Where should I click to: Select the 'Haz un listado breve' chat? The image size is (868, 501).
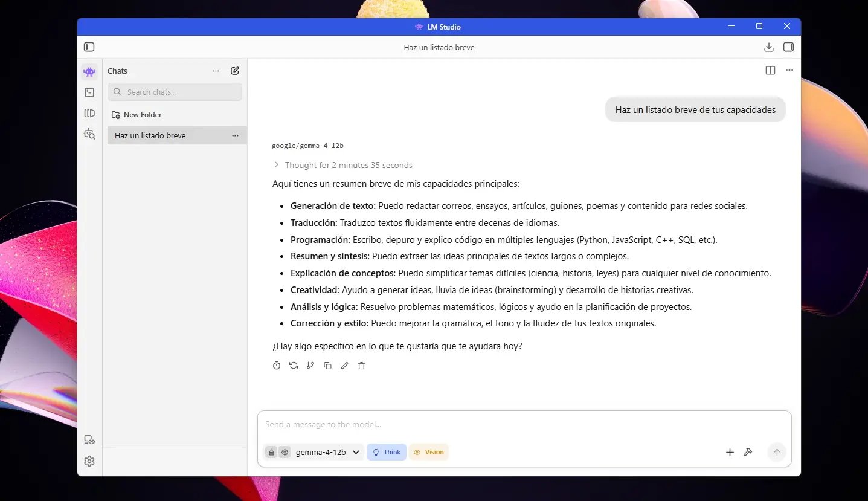(177, 135)
